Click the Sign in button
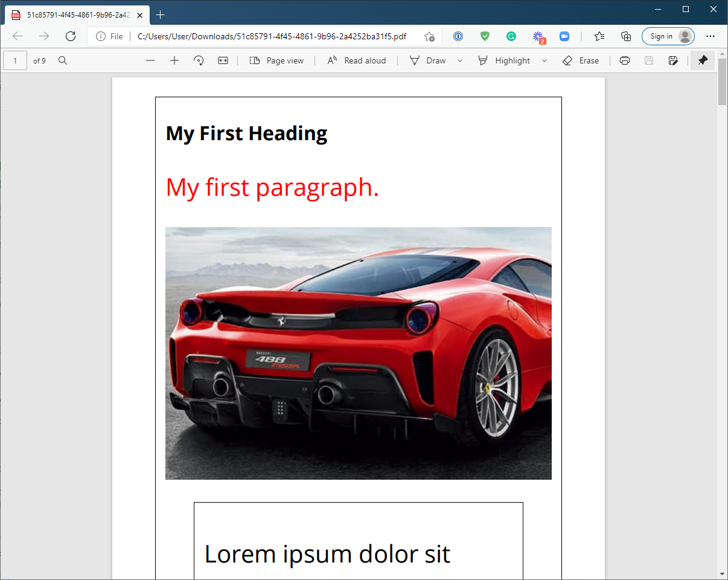Screen dimensions: 728x580 point(668,36)
